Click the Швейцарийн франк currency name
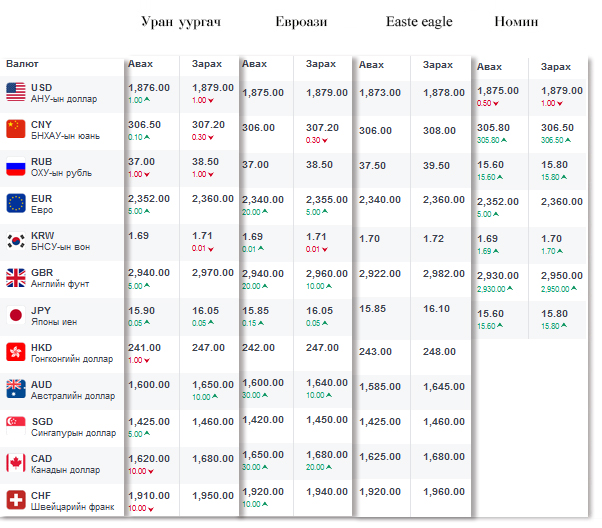Image resolution: width=602 pixels, height=528 pixels. click(x=72, y=507)
